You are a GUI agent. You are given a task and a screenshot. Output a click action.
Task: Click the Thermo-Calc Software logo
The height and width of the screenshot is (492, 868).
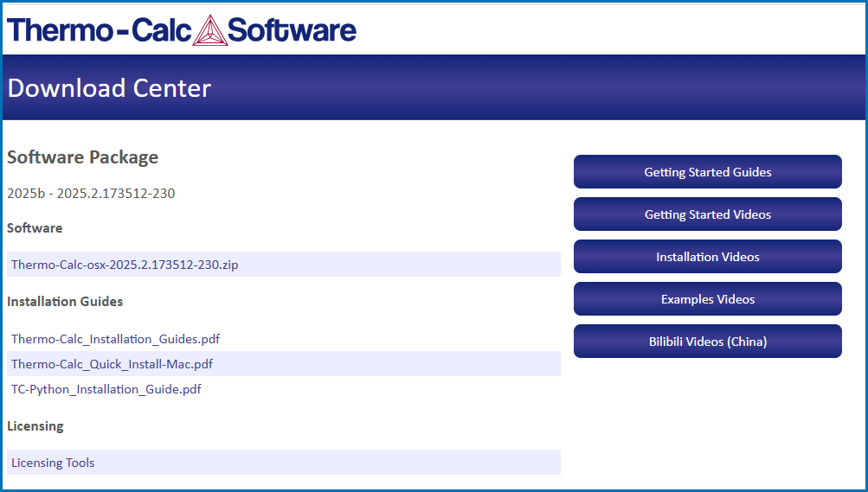coord(182,30)
